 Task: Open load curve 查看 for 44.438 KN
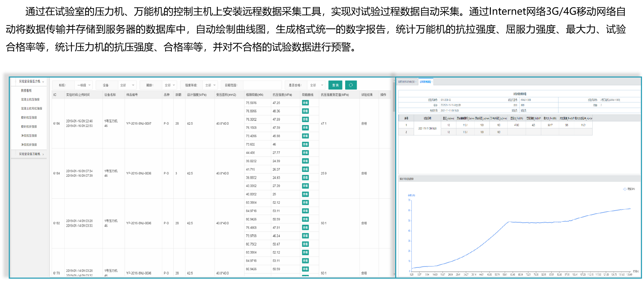pyautogui.click(x=305, y=153)
